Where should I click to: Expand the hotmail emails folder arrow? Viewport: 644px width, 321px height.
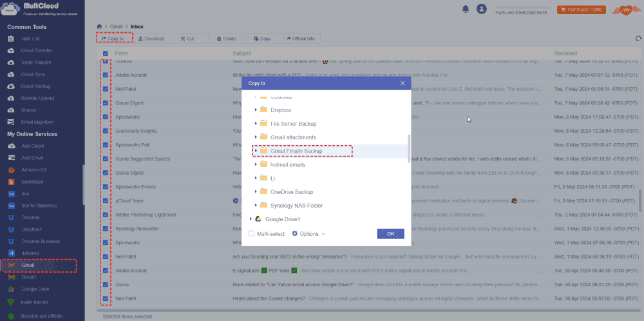coord(256,164)
